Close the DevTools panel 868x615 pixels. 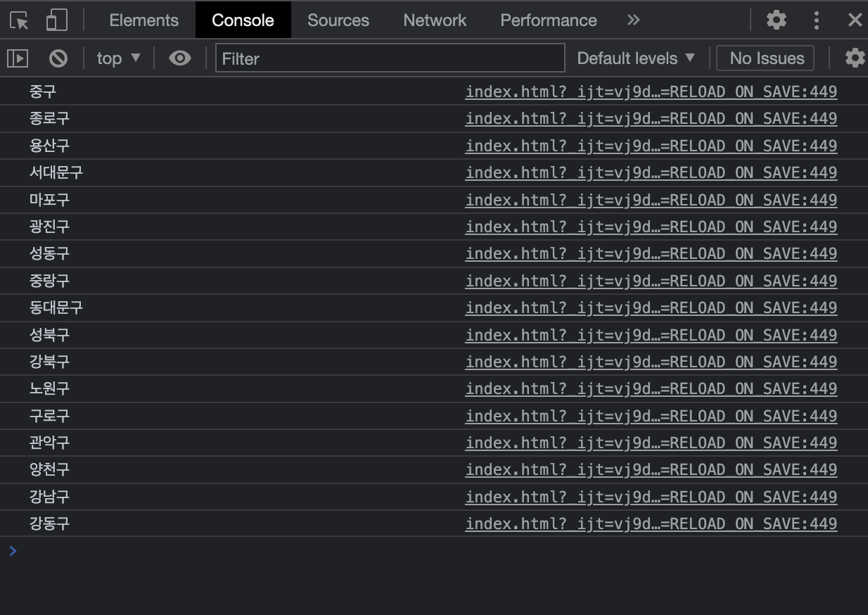(x=855, y=20)
